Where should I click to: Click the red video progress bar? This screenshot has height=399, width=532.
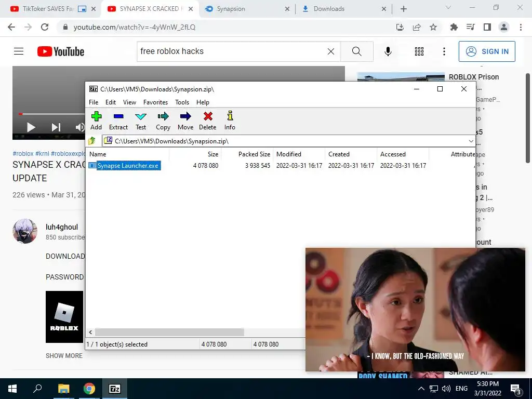20,114
